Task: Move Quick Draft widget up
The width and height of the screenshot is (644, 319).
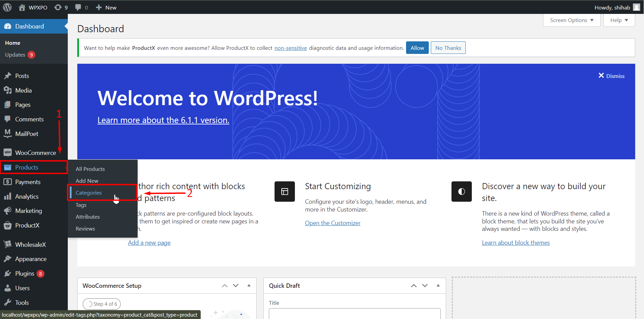Action: pos(414,286)
